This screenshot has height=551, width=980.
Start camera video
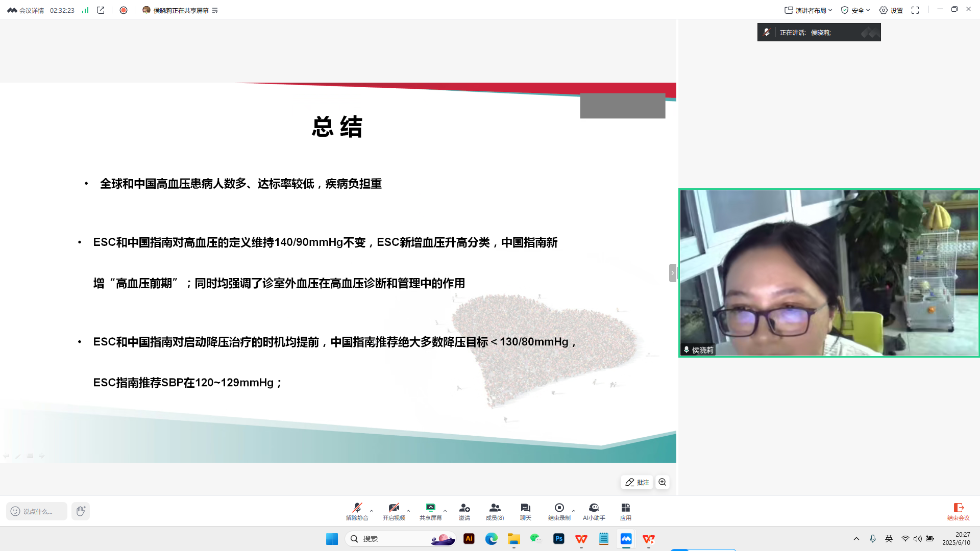coord(395,510)
